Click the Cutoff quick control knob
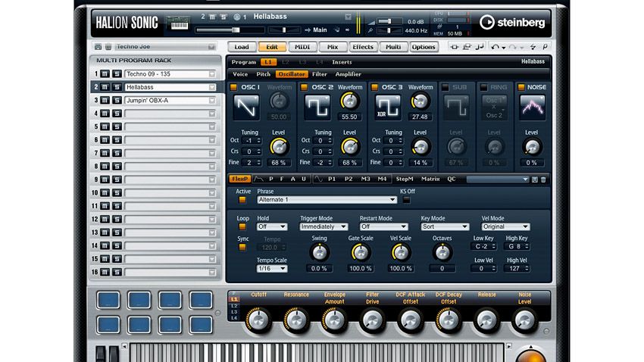Viewport: 644px width, 362px height. click(x=258, y=320)
